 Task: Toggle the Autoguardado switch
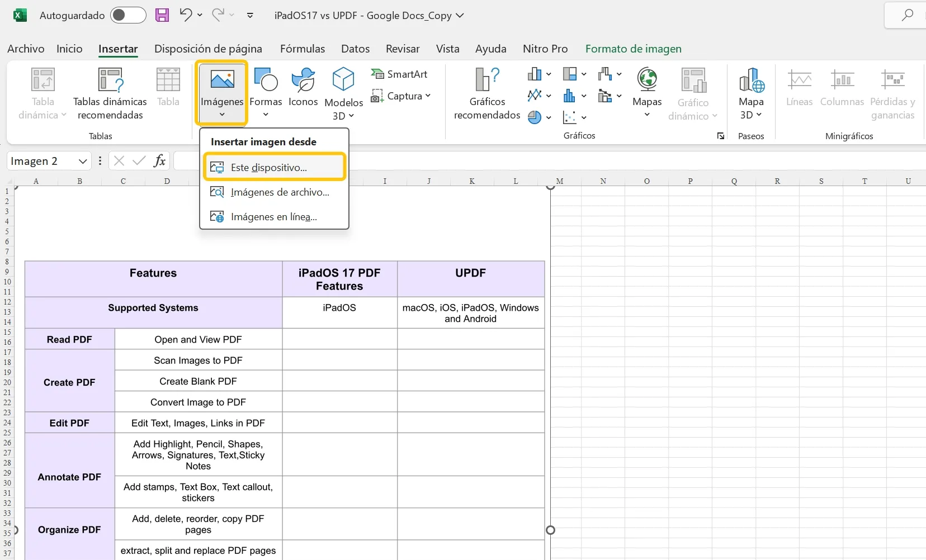pyautogui.click(x=128, y=15)
